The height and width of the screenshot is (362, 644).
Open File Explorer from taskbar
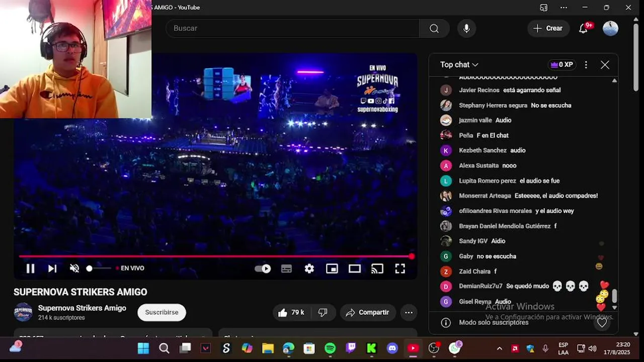click(x=268, y=348)
